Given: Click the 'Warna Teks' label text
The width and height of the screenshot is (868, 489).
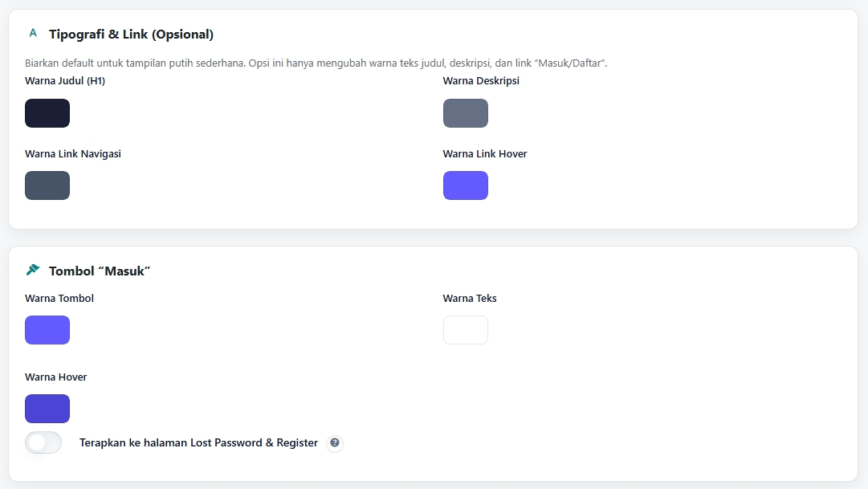Looking at the screenshot, I should click(470, 299).
